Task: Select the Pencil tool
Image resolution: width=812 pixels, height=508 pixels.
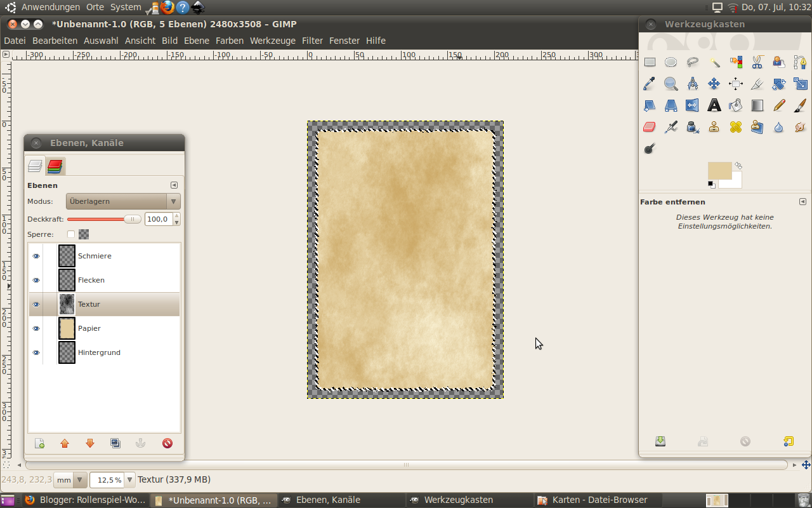Action: click(x=779, y=105)
